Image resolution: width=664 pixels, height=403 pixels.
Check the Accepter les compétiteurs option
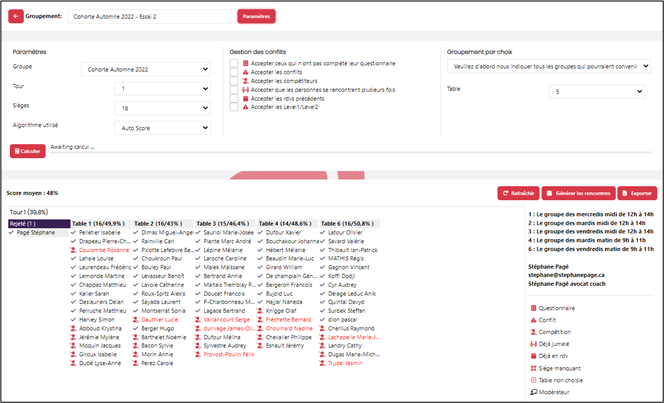234,82
